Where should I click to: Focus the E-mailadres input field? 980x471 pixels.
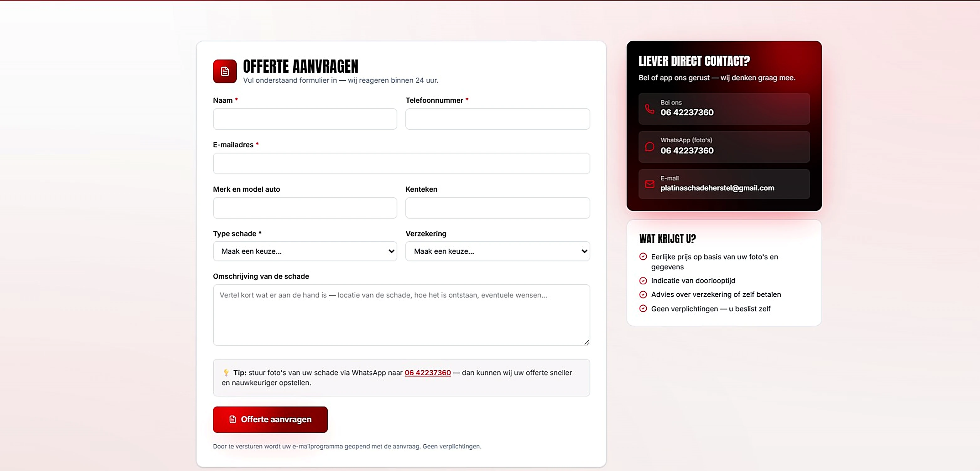tap(401, 163)
